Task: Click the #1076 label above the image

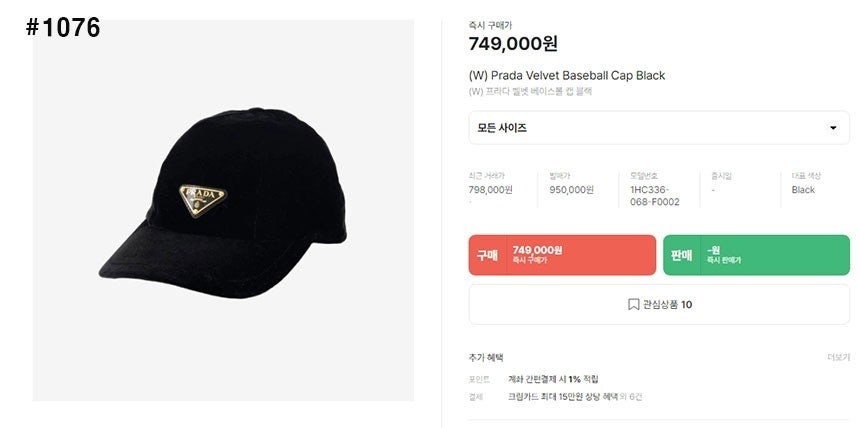Action: [63, 27]
